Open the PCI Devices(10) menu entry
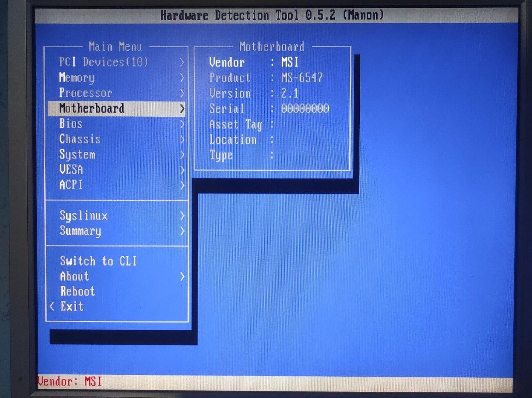Viewport: 532px width, 398px height. [103, 62]
